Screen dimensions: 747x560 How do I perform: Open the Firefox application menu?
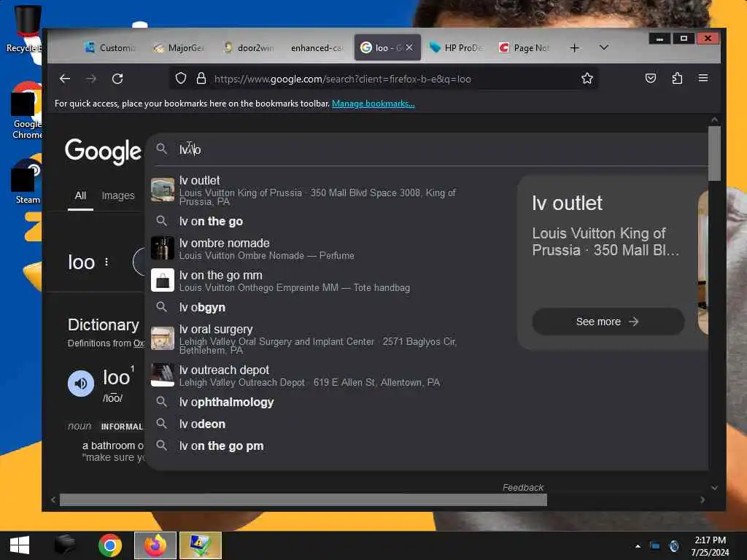(x=703, y=79)
